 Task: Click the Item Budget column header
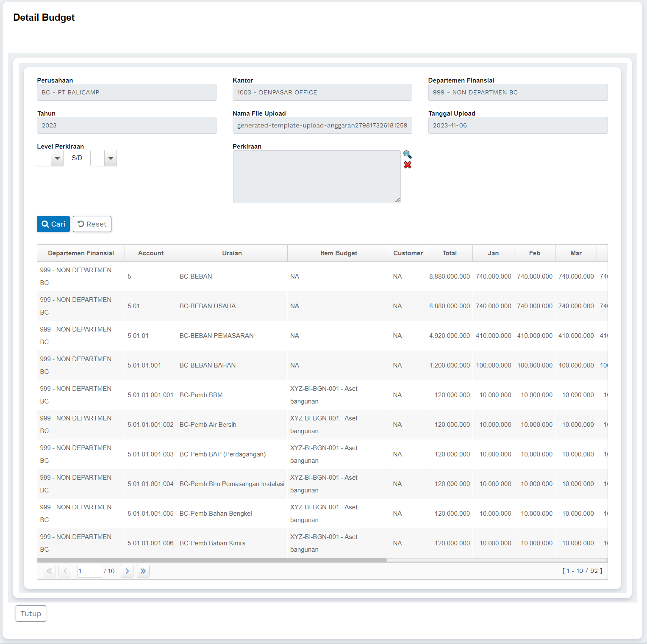tap(339, 253)
